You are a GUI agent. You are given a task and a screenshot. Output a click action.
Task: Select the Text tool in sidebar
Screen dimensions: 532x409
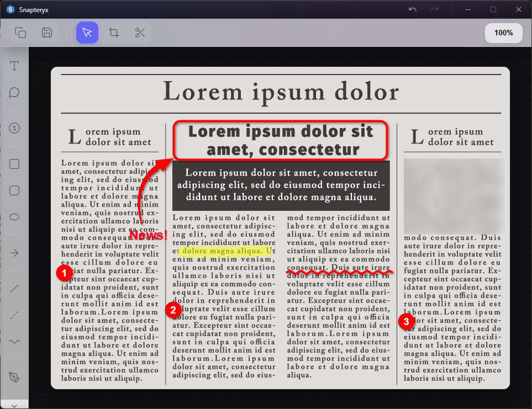click(x=14, y=66)
